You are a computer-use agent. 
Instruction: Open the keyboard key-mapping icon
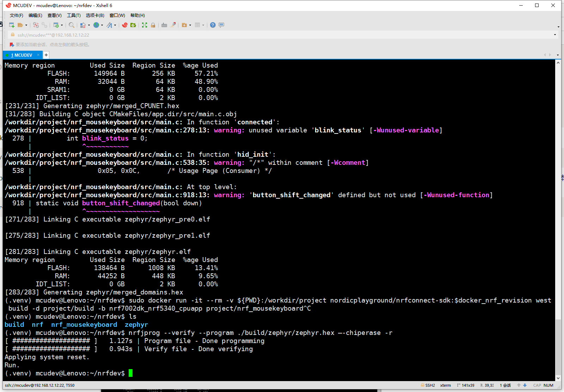pyautogui.click(x=164, y=25)
